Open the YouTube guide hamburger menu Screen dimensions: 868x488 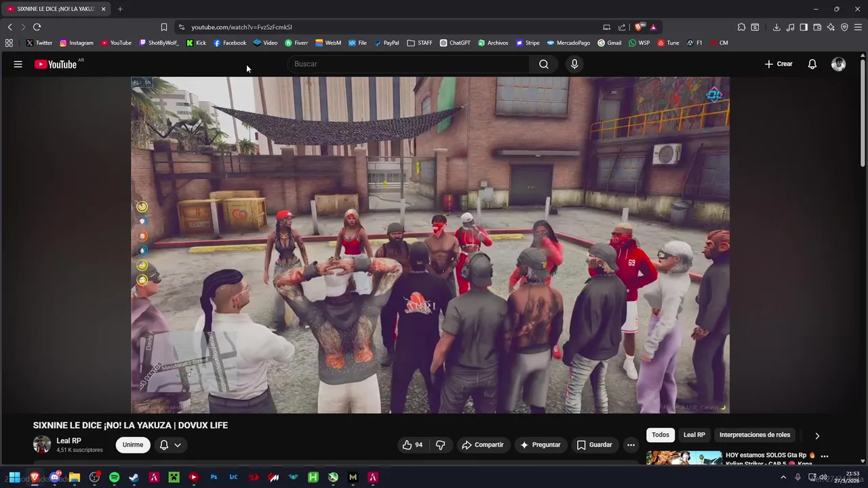18,64
